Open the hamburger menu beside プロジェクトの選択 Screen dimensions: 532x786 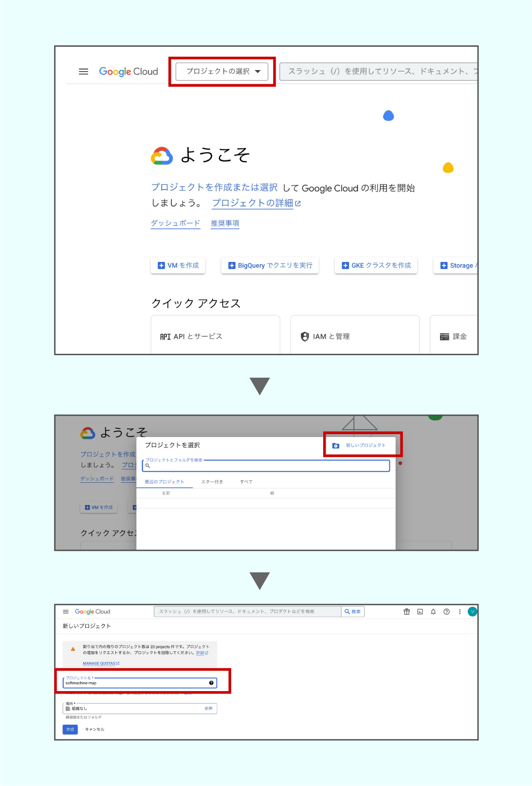[x=83, y=72]
